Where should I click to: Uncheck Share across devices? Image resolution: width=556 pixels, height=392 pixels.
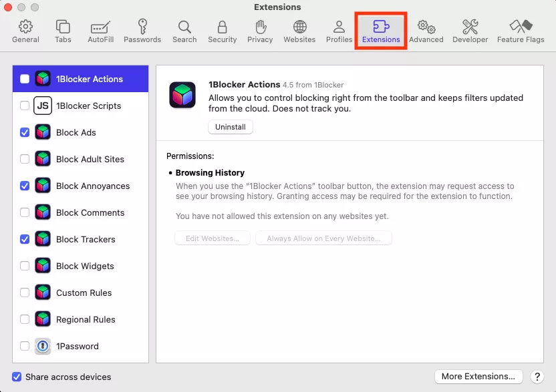tap(17, 377)
